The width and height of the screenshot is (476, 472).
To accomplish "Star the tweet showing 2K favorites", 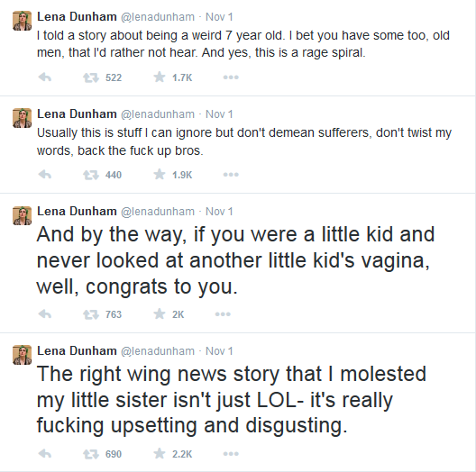I will point(160,313).
